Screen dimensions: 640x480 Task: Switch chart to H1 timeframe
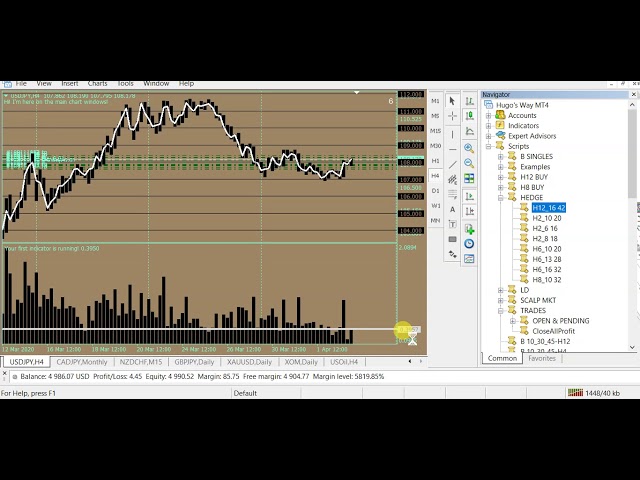(435, 161)
